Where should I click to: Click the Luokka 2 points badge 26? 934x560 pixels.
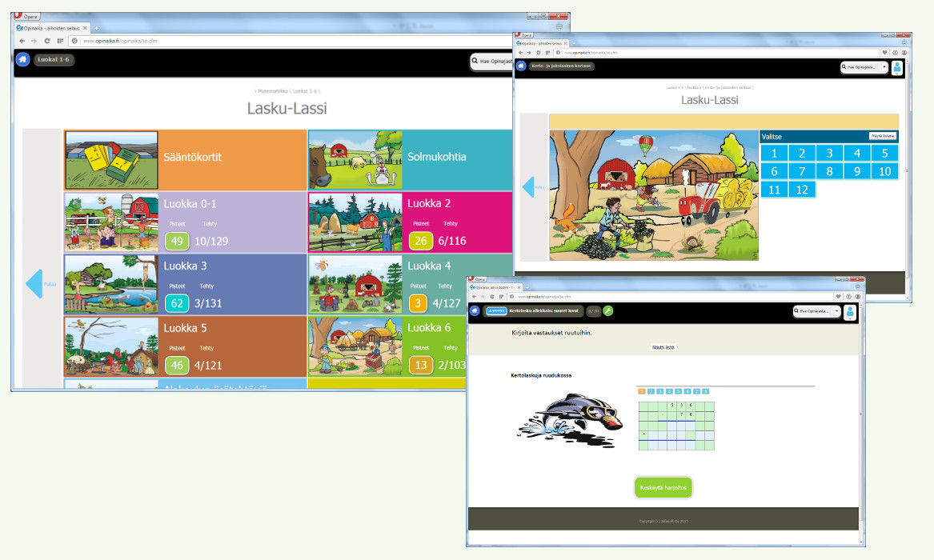(420, 241)
